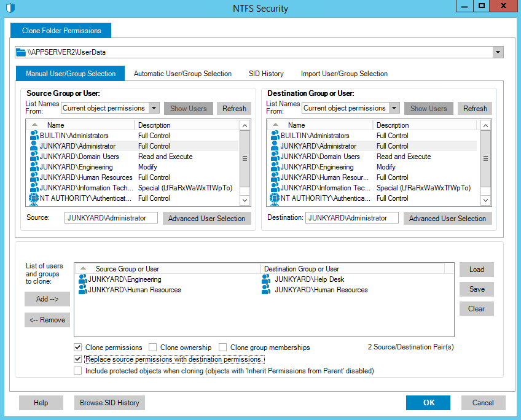Click the NTFS Security shield icon in title bar
This screenshot has height=420, width=521.
(9, 8)
